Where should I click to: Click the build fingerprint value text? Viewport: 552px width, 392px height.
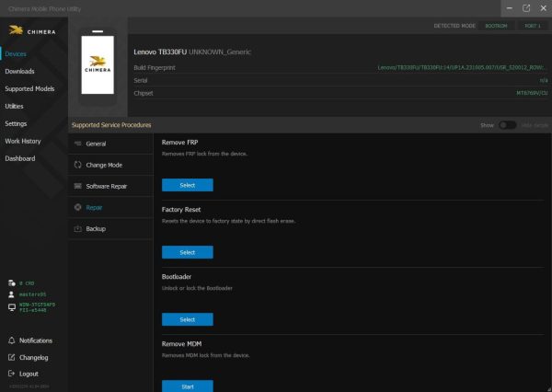[462, 67]
